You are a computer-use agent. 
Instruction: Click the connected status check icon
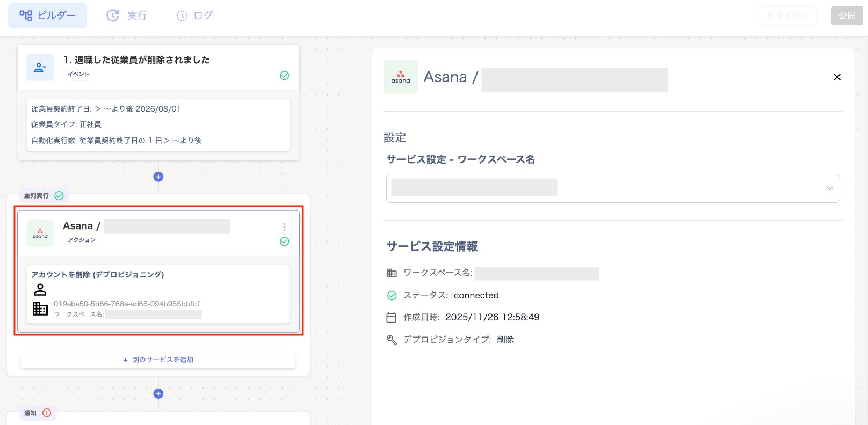[392, 296]
